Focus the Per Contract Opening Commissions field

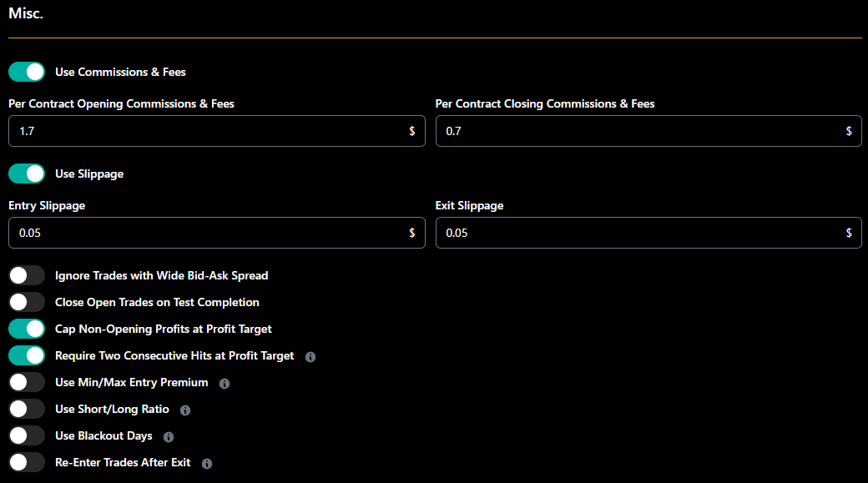pyautogui.click(x=217, y=131)
